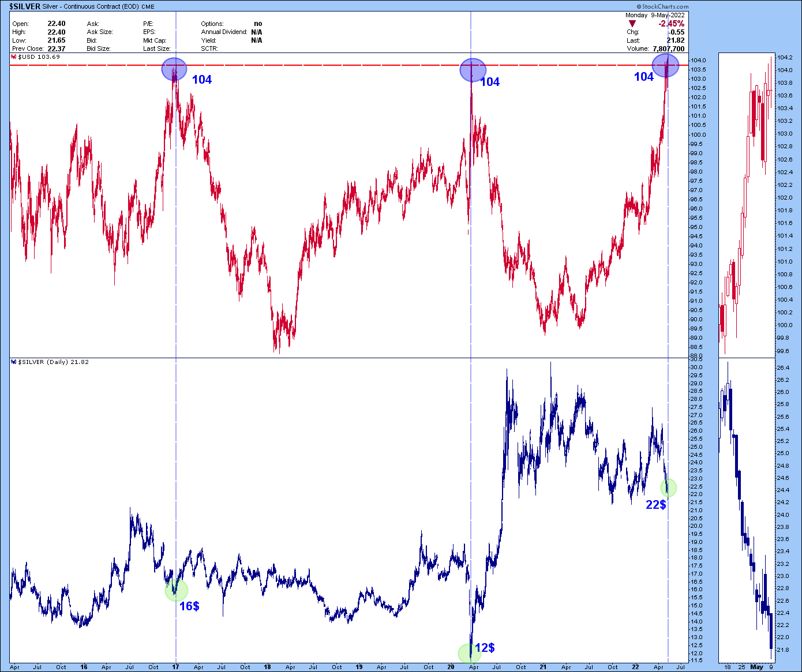Click the blue circle marking the 2017 dollar peak
The image size is (802, 672).
(174, 69)
